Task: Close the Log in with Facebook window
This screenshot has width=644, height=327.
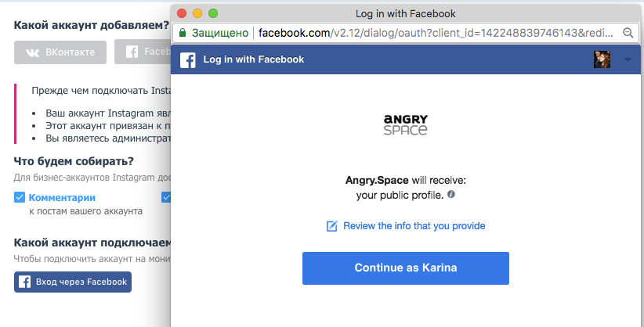Action: click(x=182, y=13)
